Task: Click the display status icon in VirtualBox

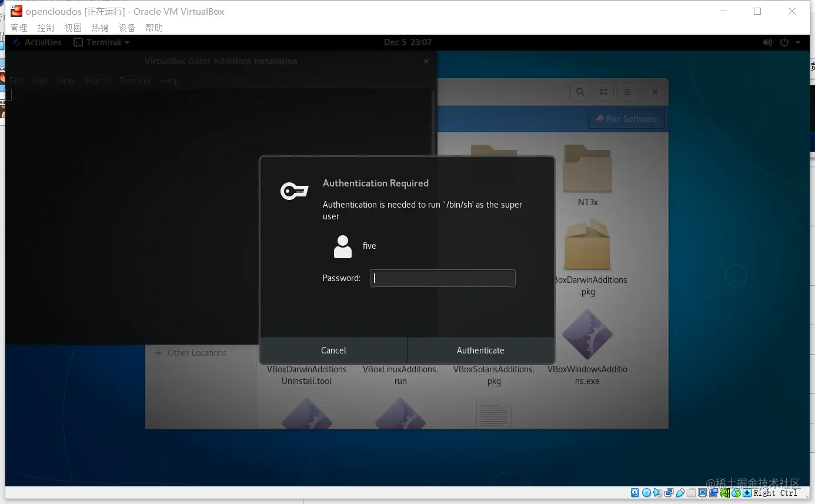Action: [x=703, y=493]
